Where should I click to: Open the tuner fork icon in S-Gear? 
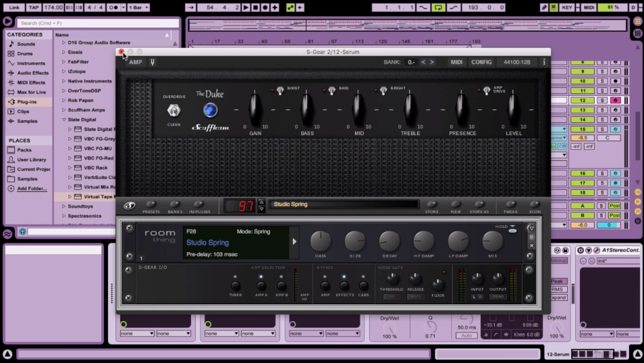coord(153,62)
